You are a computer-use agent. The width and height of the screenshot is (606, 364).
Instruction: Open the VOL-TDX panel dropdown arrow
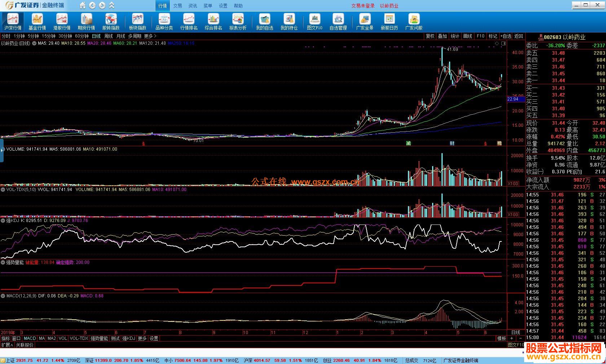click(3, 189)
